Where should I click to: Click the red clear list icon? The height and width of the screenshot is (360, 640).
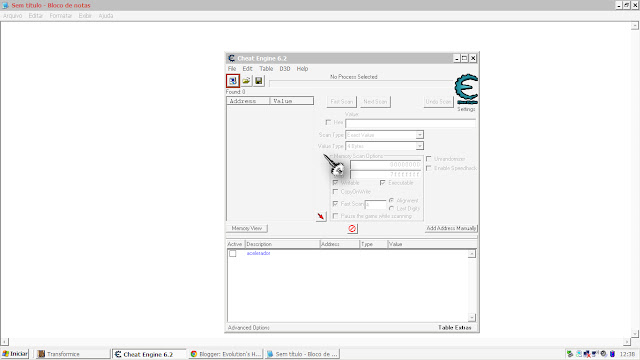coord(352,229)
